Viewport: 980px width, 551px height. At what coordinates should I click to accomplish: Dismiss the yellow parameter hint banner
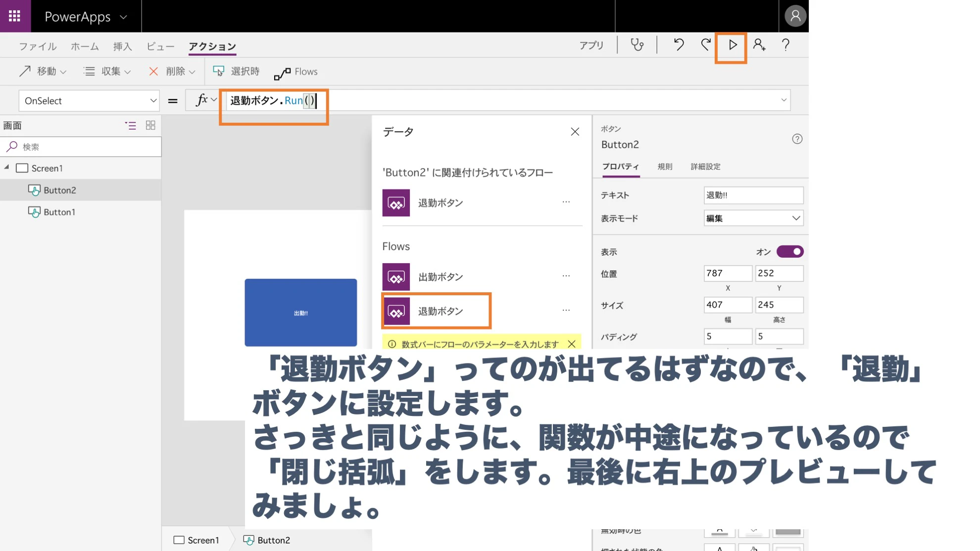click(x=572, y=344)
